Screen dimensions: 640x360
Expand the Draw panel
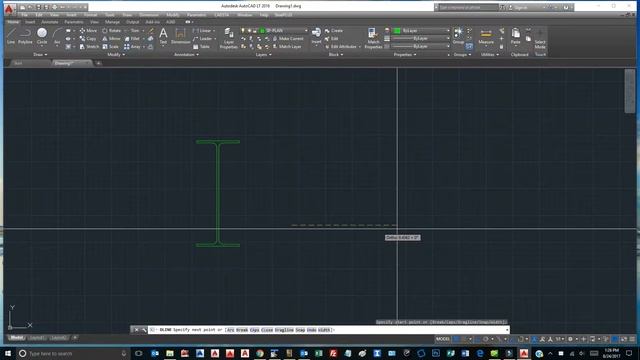[40, 54]
